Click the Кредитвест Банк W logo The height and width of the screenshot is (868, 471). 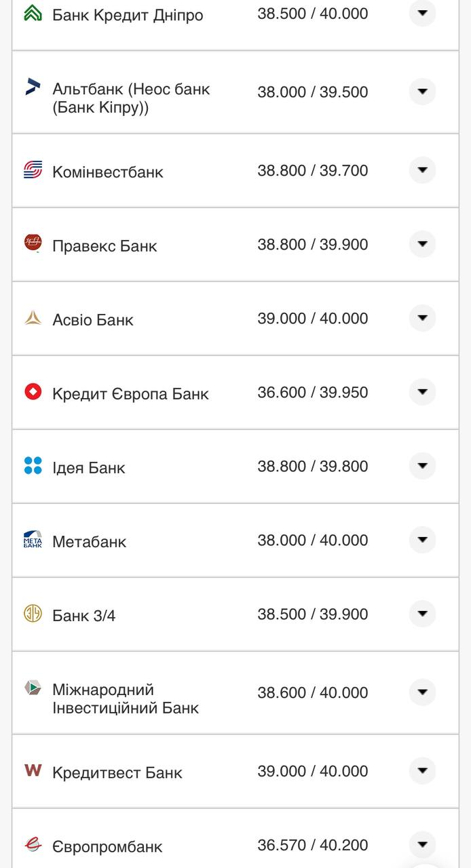click(x=33, y=770)
